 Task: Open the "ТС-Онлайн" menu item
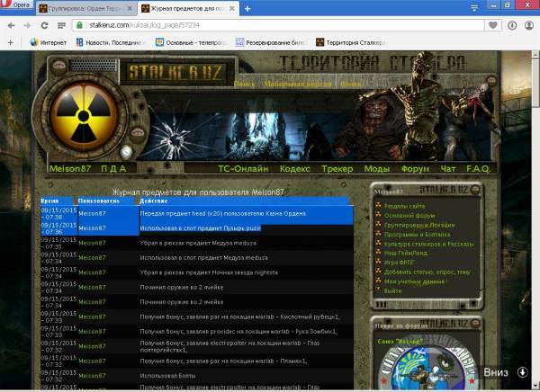(x=243, y=169)
